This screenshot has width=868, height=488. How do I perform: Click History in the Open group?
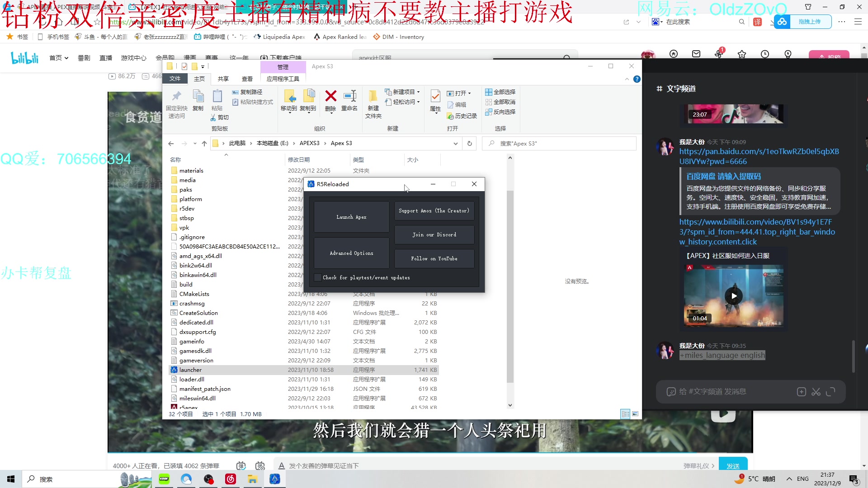coord(462,116)
